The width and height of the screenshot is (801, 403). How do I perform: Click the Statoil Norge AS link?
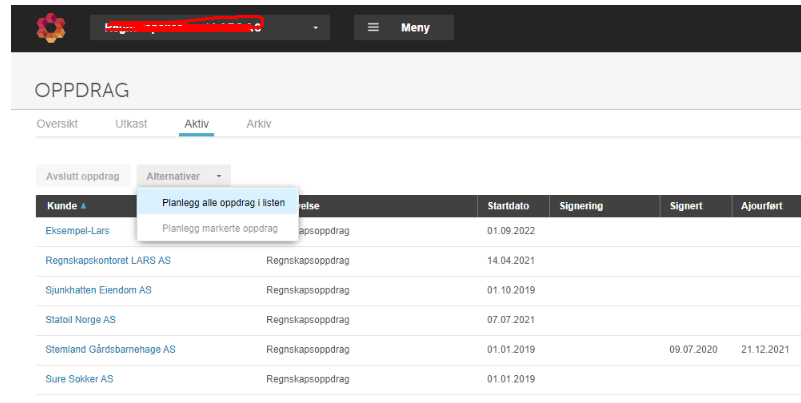[x=80, y=320]
